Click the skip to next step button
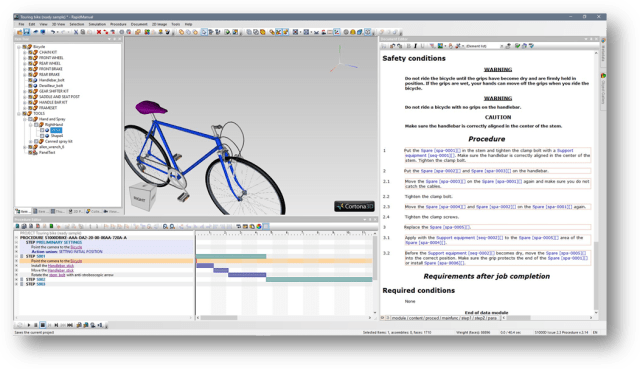The image size is (640, 369). (x=56, y=325)
